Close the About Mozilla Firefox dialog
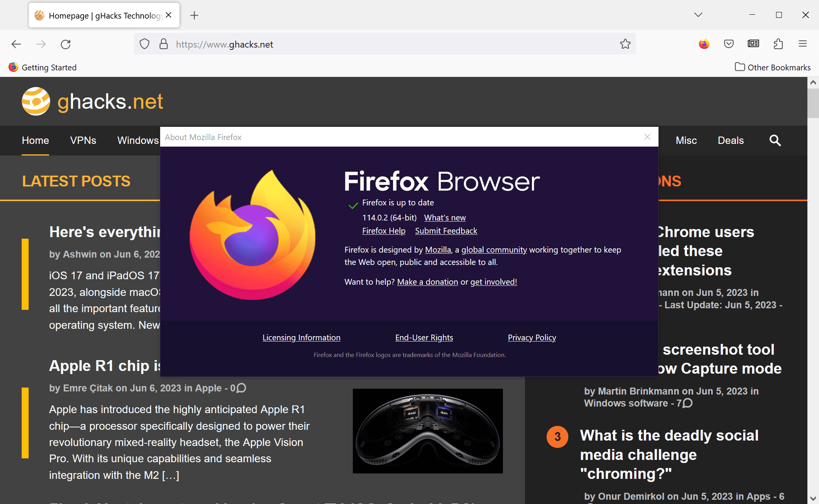The height and width of the screenshot is (504, 819). [647, 137]
